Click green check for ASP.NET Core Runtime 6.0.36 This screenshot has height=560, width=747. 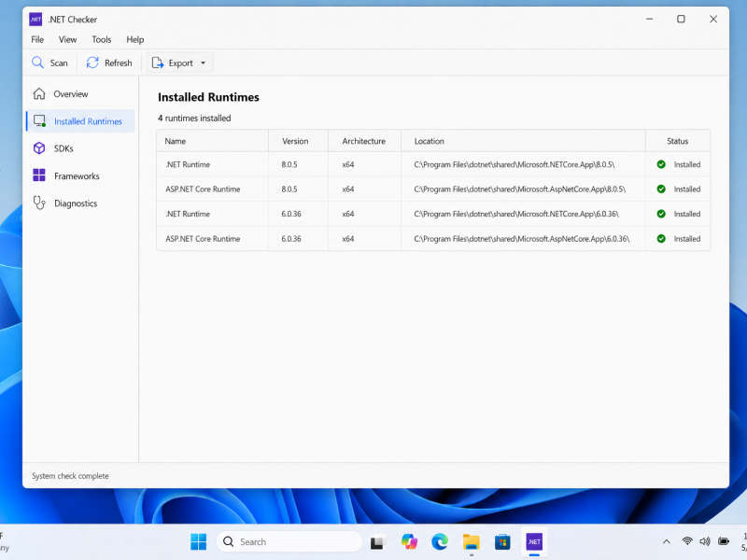pyautogui.click(x=661, y=239)
